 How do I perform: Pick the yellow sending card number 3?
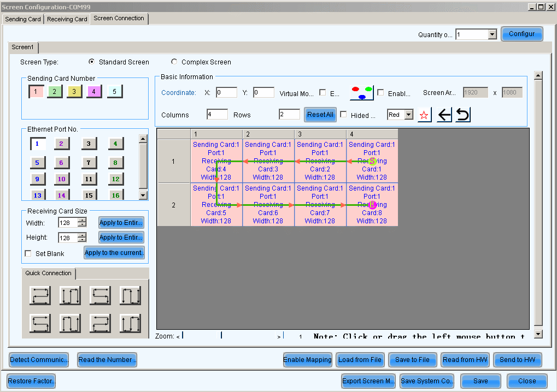click(x=74, y=92)
